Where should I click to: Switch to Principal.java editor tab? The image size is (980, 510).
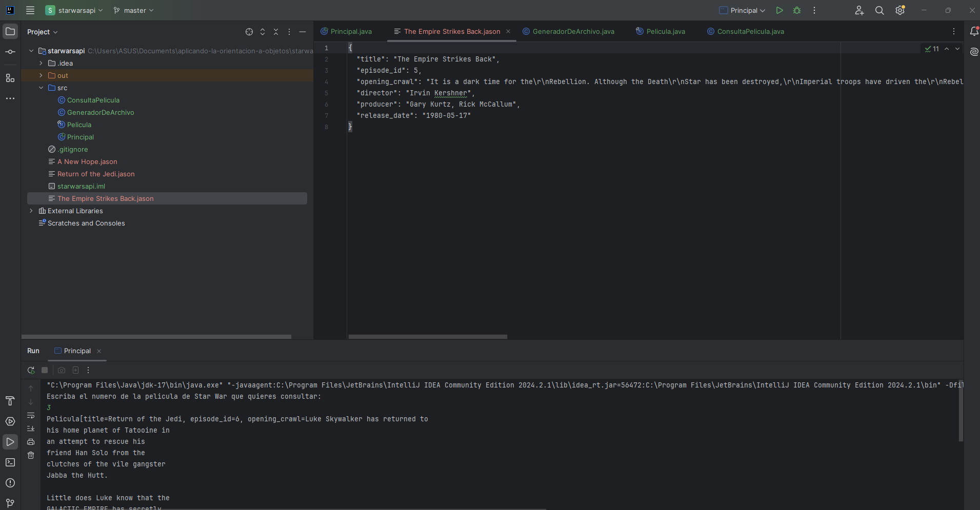(x=346, y=31)
